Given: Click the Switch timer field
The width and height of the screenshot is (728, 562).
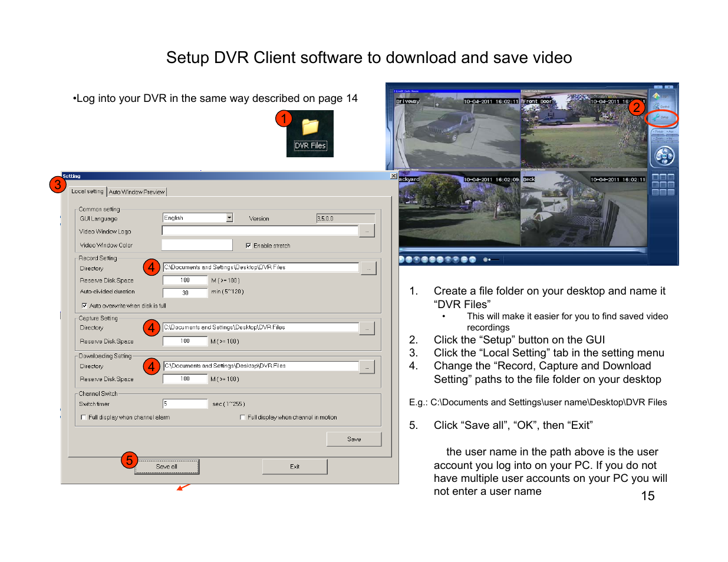Looking at the screenshot, I should click(x=185, y=404).
